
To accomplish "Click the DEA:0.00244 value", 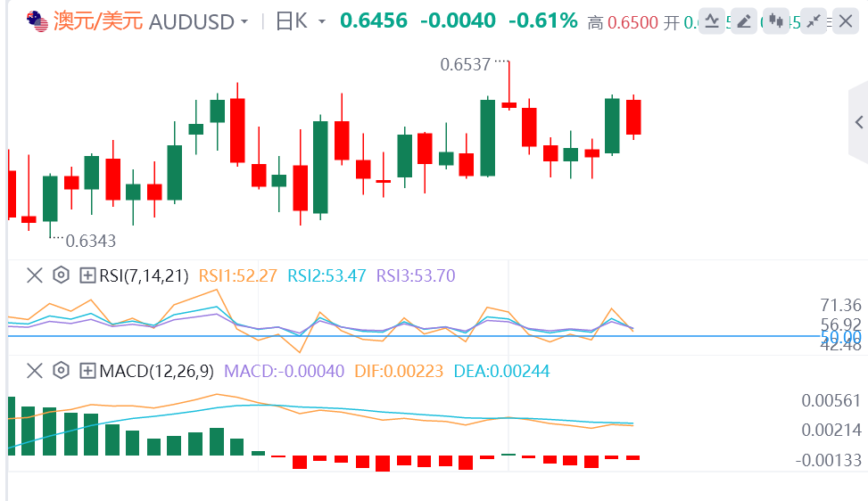I will [501, 371].
